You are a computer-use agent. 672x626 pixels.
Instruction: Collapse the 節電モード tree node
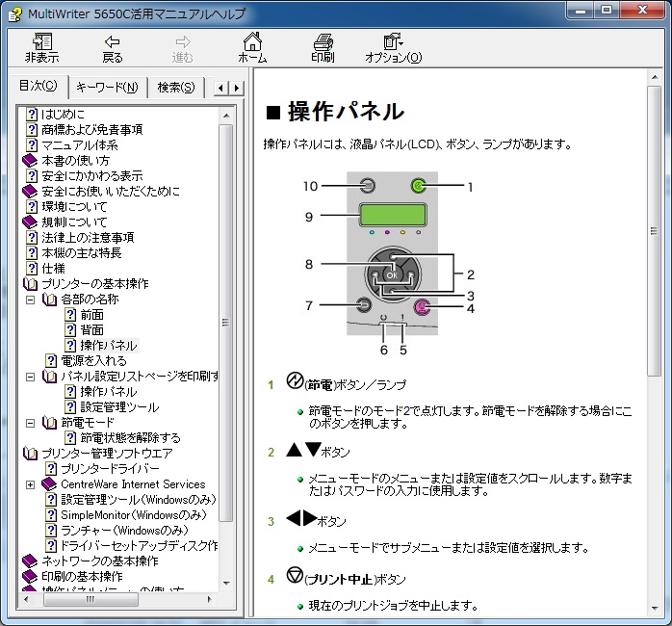[30, 423]
